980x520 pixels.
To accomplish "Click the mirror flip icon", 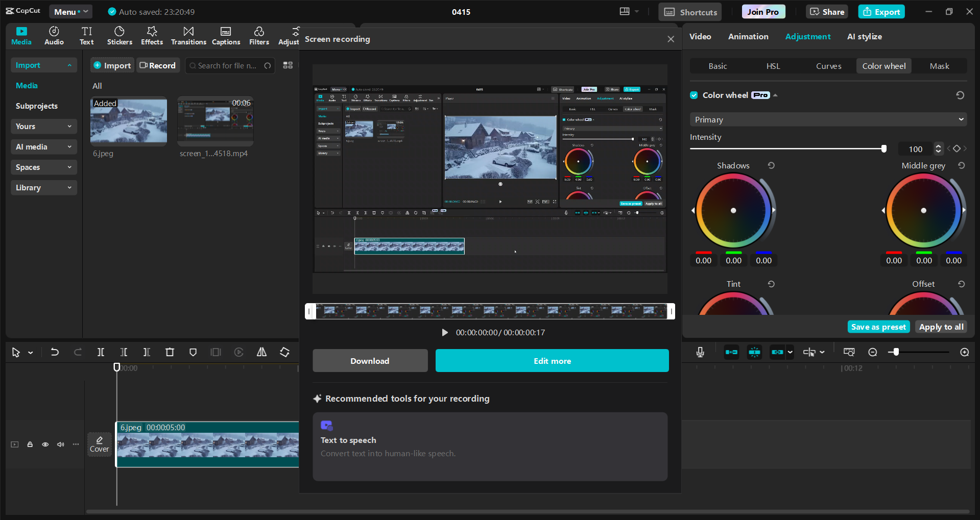I will 261,352.
